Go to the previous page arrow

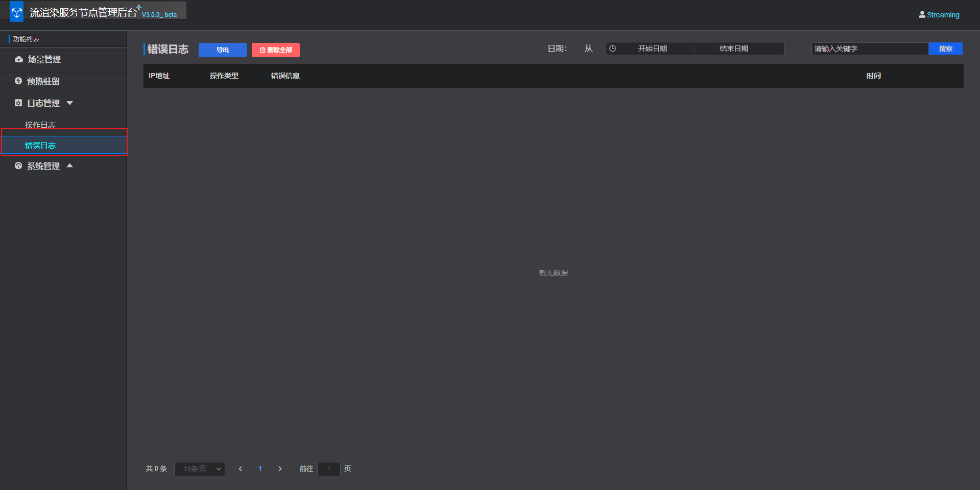[241, 469]
